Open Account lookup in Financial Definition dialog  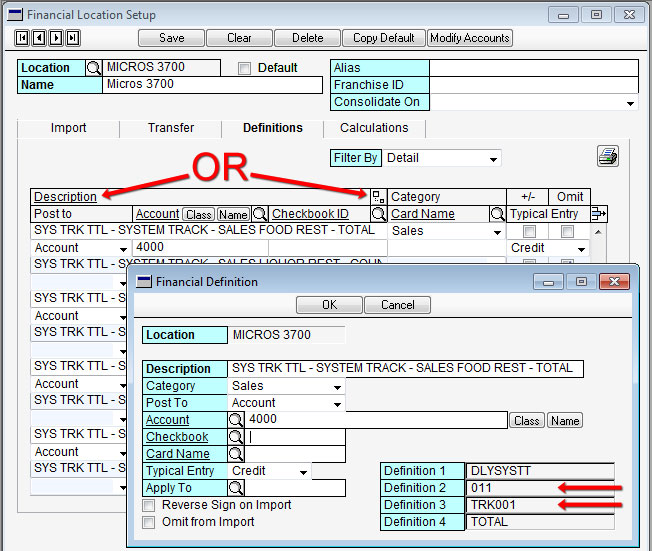coord(236,420)
